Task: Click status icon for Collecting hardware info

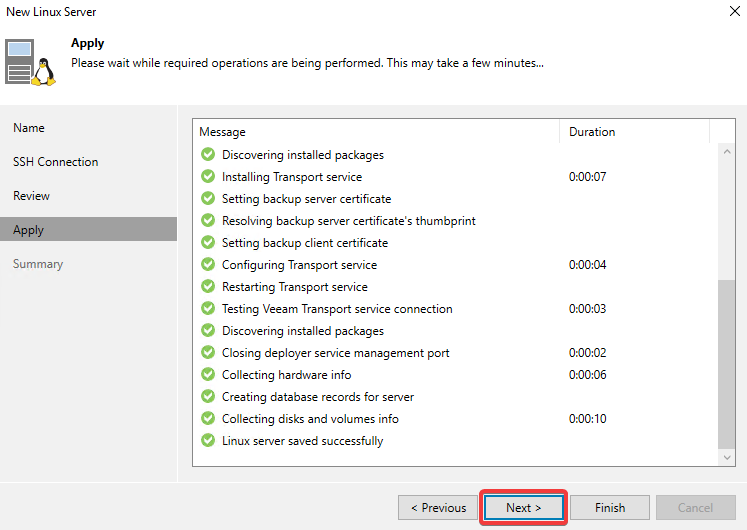Action: 208,374
